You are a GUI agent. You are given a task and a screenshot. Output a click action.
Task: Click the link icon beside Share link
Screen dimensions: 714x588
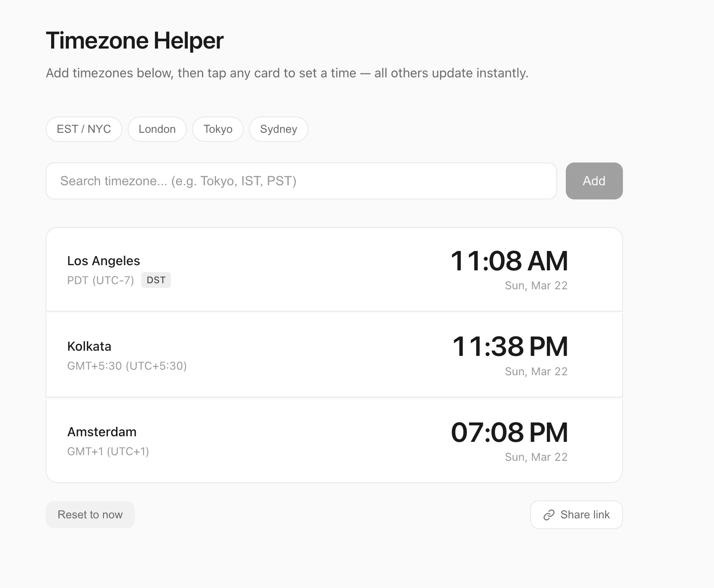549,514
